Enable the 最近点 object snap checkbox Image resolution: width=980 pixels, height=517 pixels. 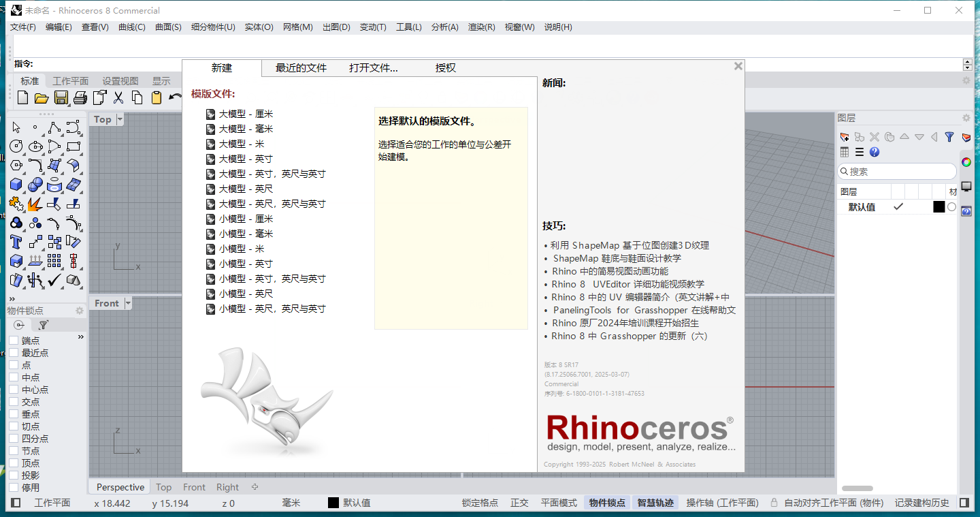tap(13, 353)
